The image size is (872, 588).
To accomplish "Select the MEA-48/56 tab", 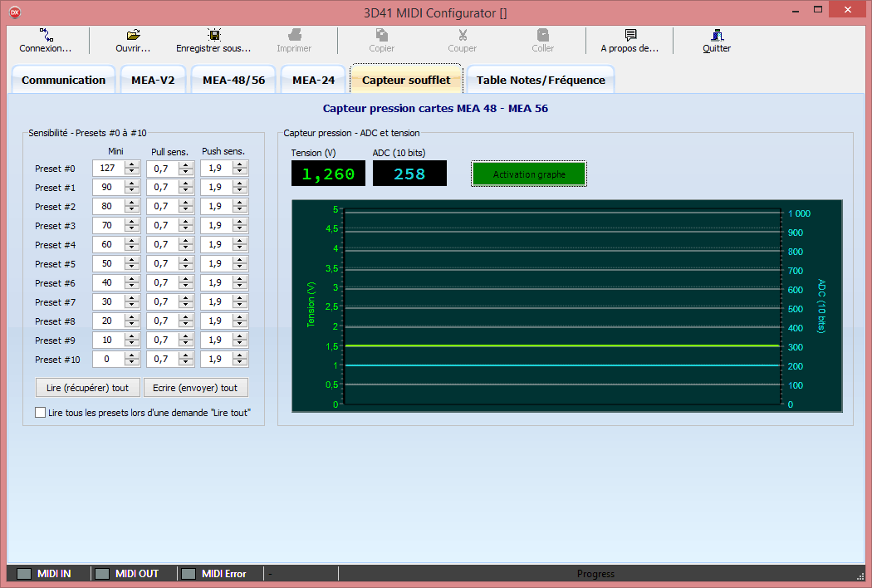I will click(233, 80).
